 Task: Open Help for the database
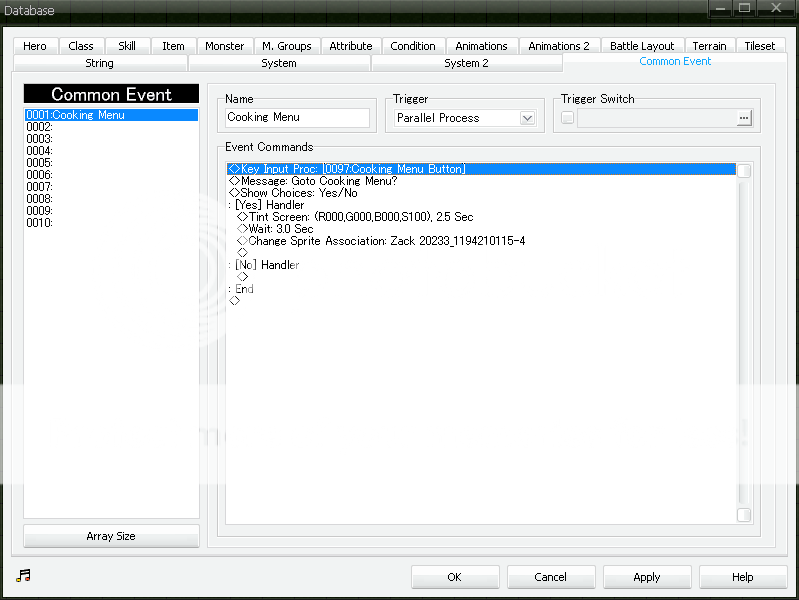[x=742, y=577]
